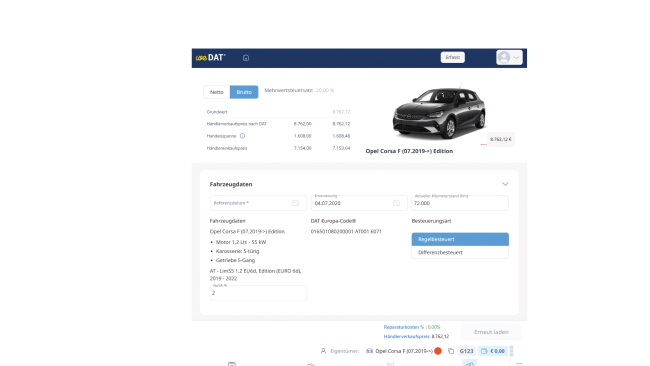
Task: Click the Grundwert row value 8.762,12
Action: (x=341, y=112)
